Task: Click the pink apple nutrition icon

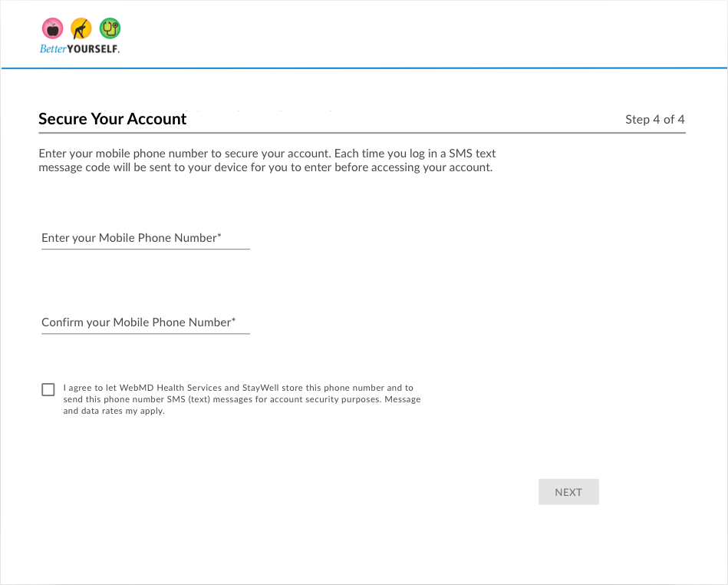Action: click(52, 29)
